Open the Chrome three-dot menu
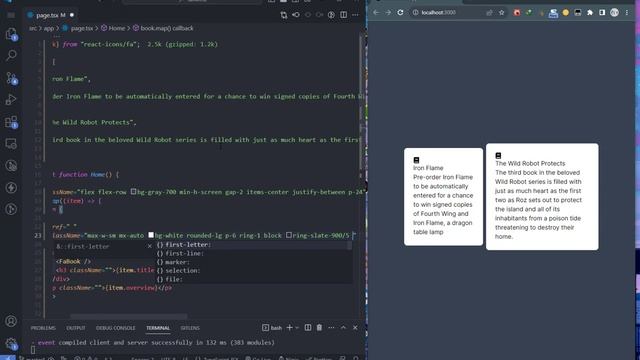This screenshot has height=360, width=640. [627, 13]
